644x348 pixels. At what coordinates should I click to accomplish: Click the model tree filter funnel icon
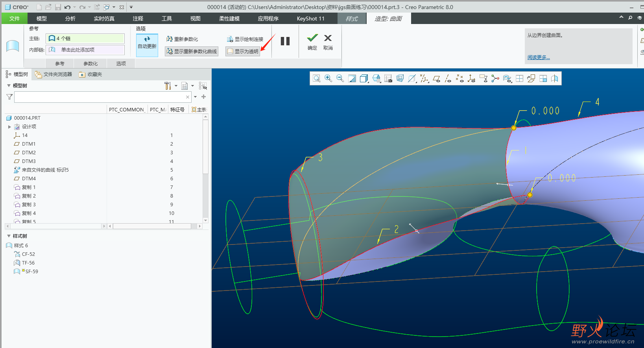[x=9, y=97]
